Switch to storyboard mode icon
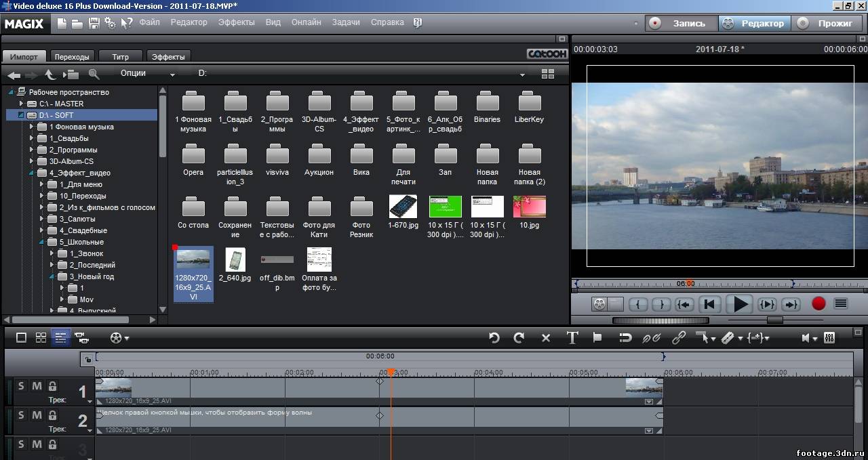The width and height of the screenshot is (868, 460). 22,337
